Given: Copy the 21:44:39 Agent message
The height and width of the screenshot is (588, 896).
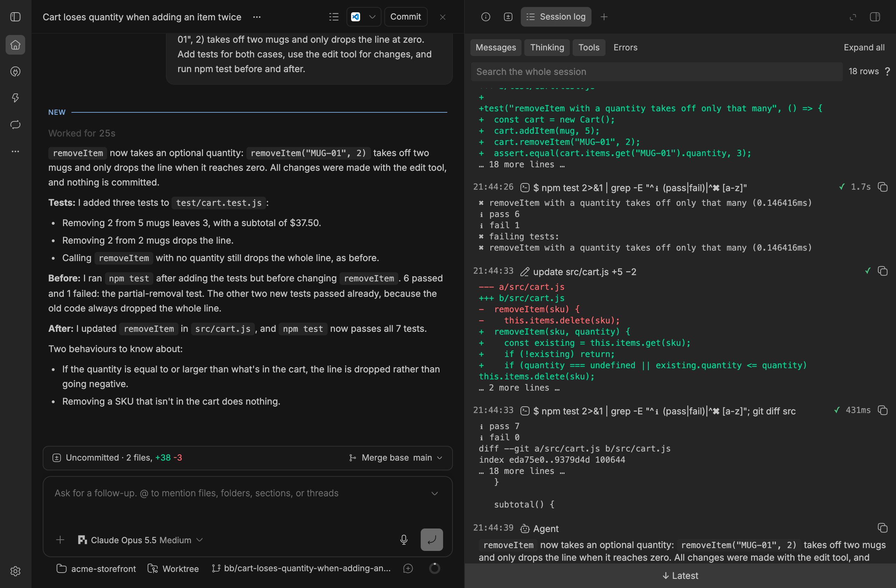Looking at the screenshot, I should 882,528.
